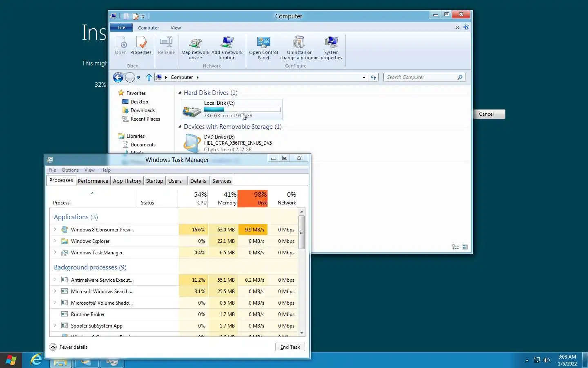Open the App History tab
Viewport: 588px width, 368px height.
tap(127, 181)
